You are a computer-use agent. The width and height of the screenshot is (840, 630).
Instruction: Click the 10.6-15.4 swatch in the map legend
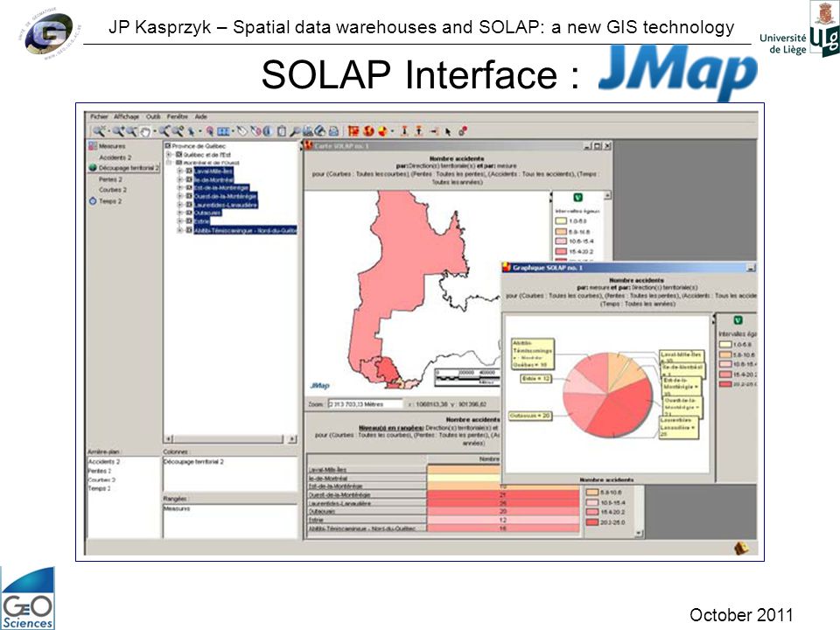tap(561, 241)
